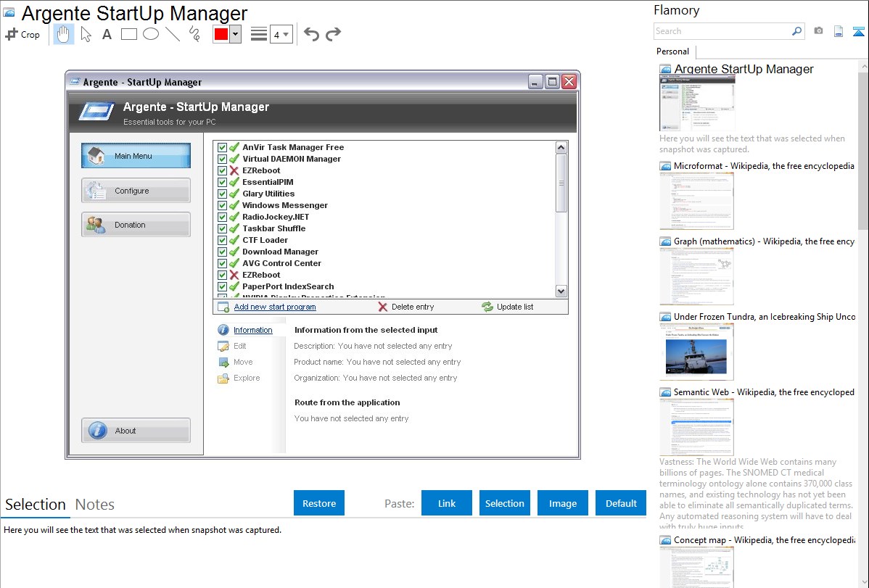Select the Download Manager entry
The height and width of the screenshot is (588, 869).
point(281,252)
